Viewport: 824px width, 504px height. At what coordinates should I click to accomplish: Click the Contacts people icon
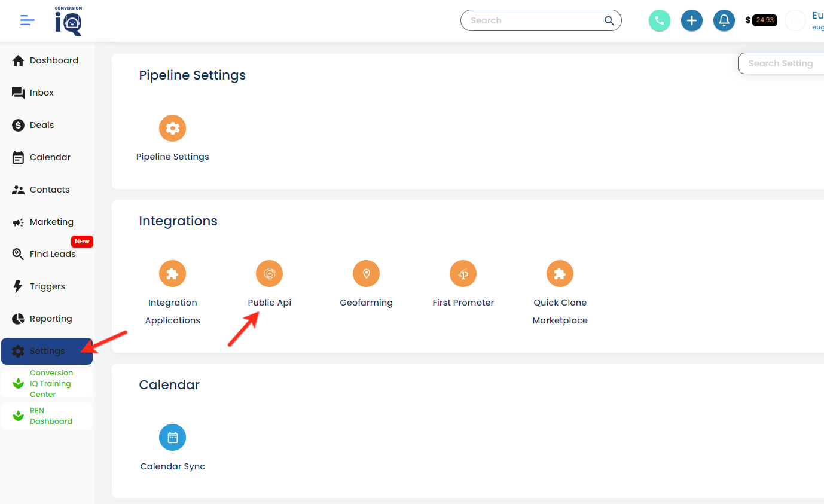19,190
